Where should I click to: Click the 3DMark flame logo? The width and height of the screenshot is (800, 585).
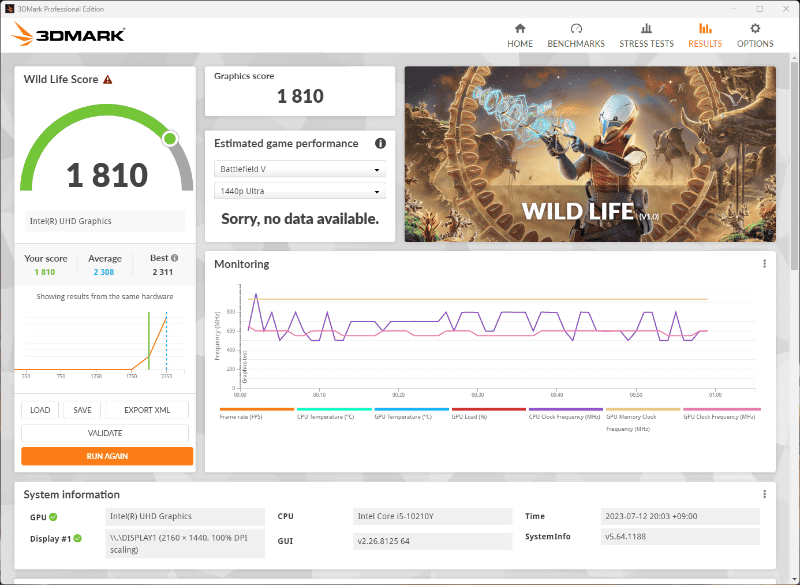click(22, 33)
